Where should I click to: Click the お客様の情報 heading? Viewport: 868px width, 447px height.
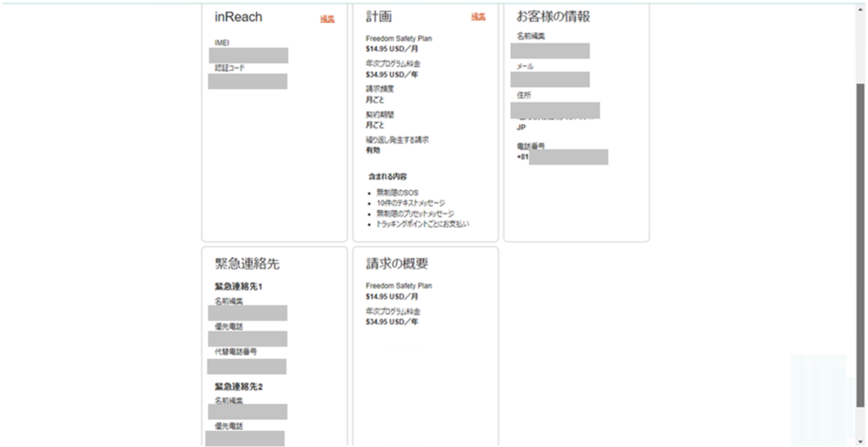(553, 17)
